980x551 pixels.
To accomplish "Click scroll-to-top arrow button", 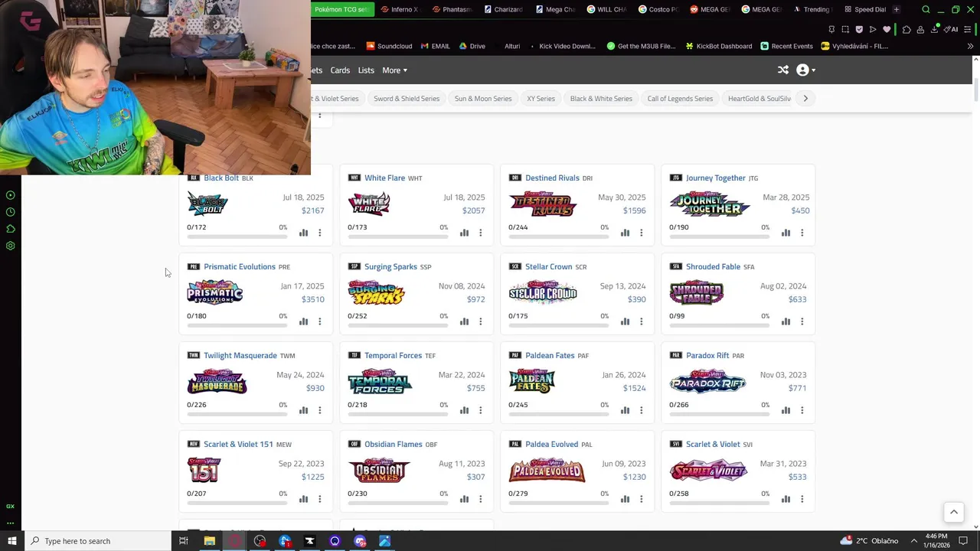I will click(x=954, y=512).
